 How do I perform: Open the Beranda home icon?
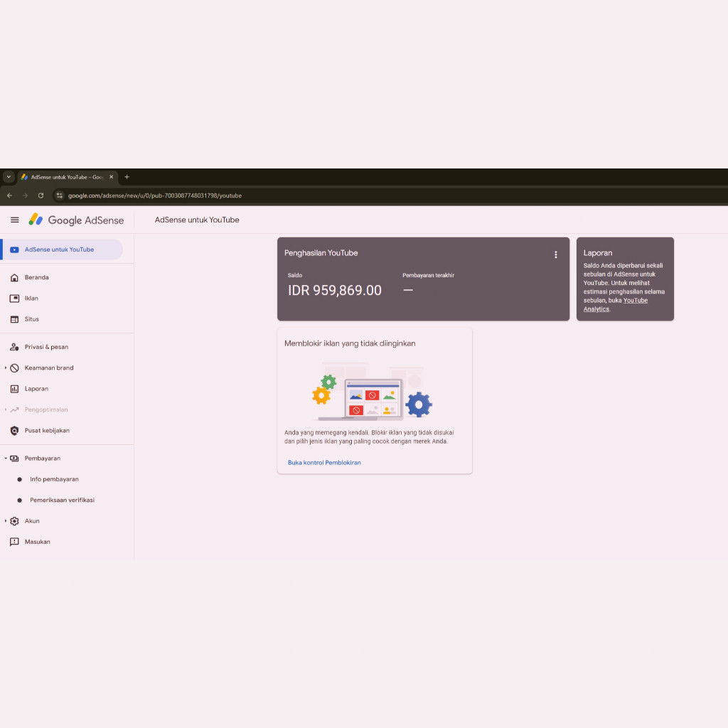coord(15,277)
